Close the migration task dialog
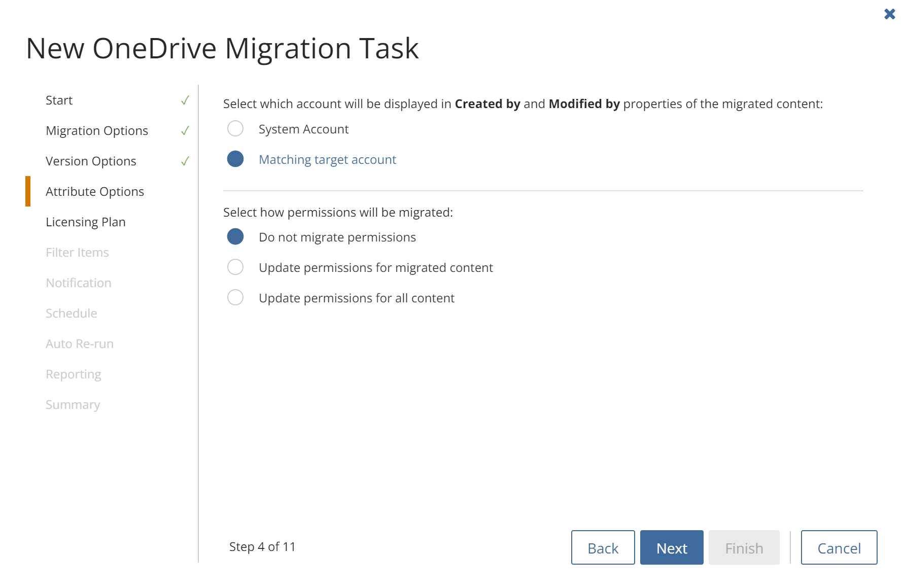The height and width of the screenshot is (588, 905). tap(889, 14)
